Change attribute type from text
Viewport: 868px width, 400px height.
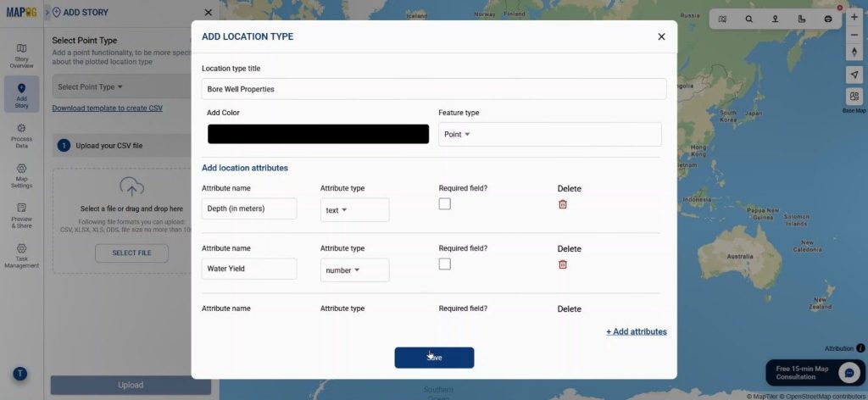pos(354,210)
